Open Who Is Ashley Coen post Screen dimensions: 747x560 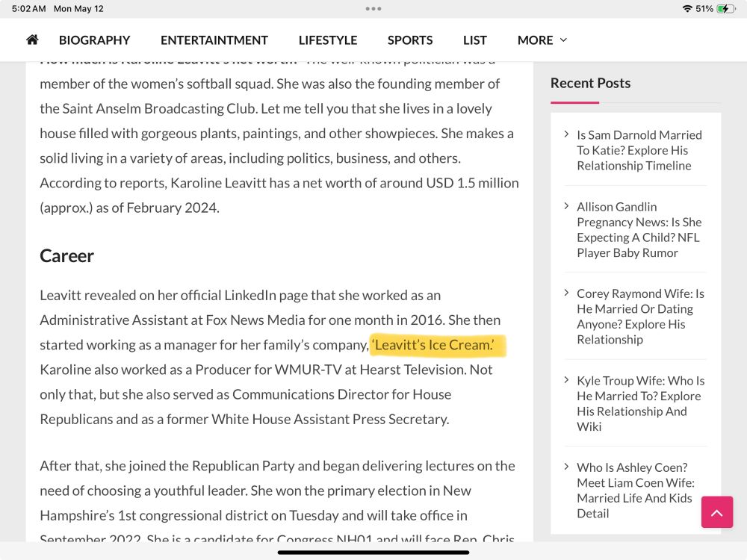coord(636,490)
